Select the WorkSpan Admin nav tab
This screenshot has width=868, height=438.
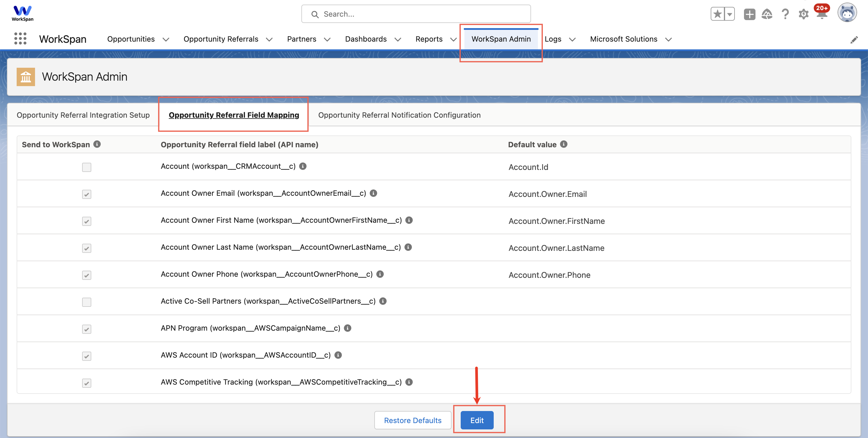(501, 39)
